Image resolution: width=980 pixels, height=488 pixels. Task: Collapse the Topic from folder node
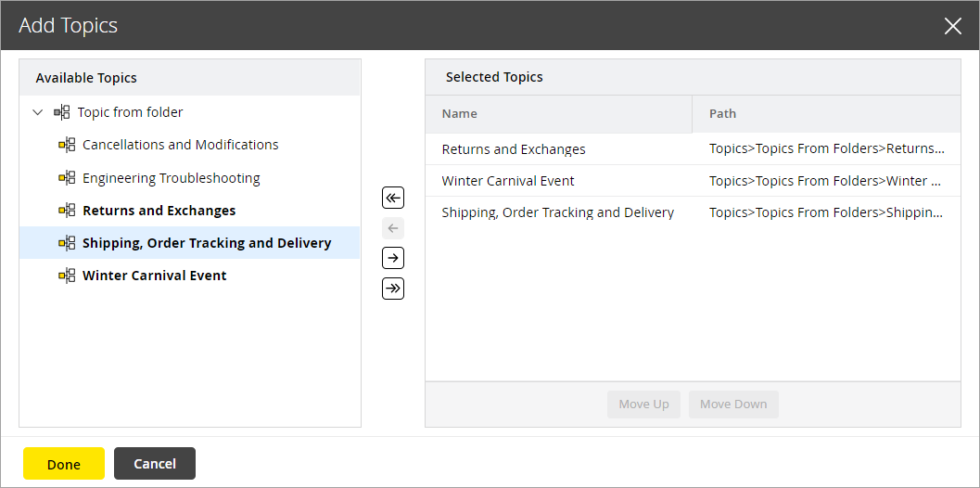click(37, 112)
